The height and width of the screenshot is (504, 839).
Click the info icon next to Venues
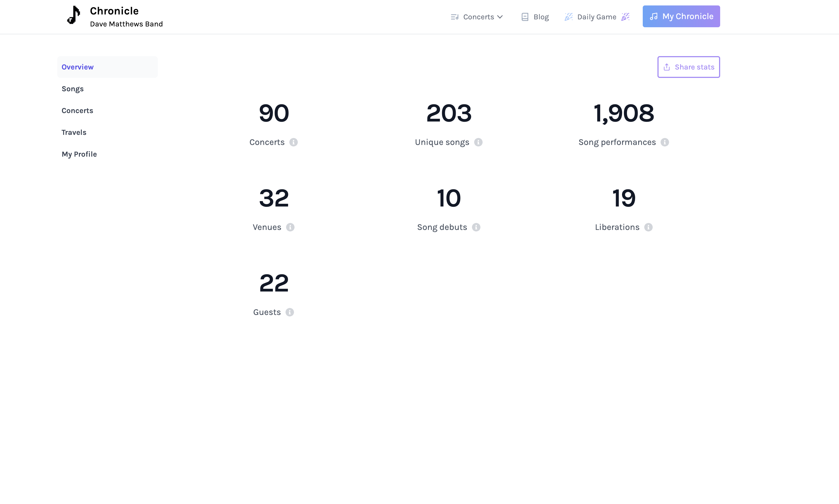[x=290, y=227]
